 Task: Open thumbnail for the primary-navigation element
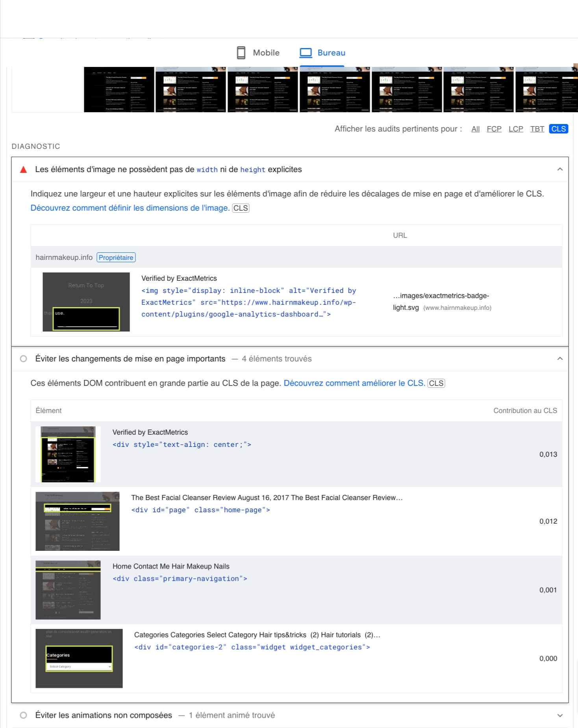click(68, 590)
